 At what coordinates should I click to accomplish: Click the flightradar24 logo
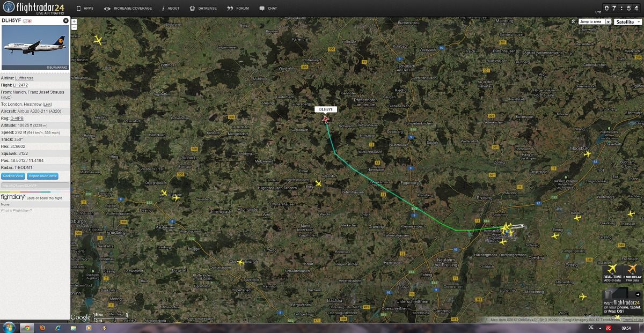tap(32, 8)
